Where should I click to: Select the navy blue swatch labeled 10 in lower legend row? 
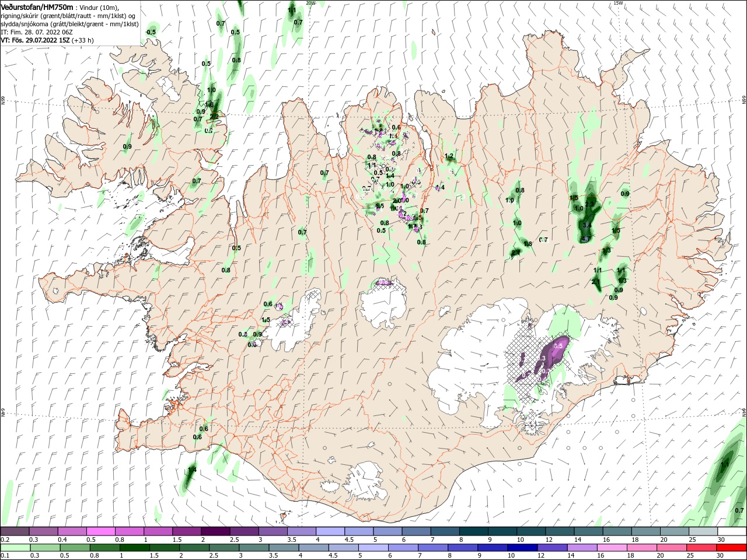click(522, 548)
